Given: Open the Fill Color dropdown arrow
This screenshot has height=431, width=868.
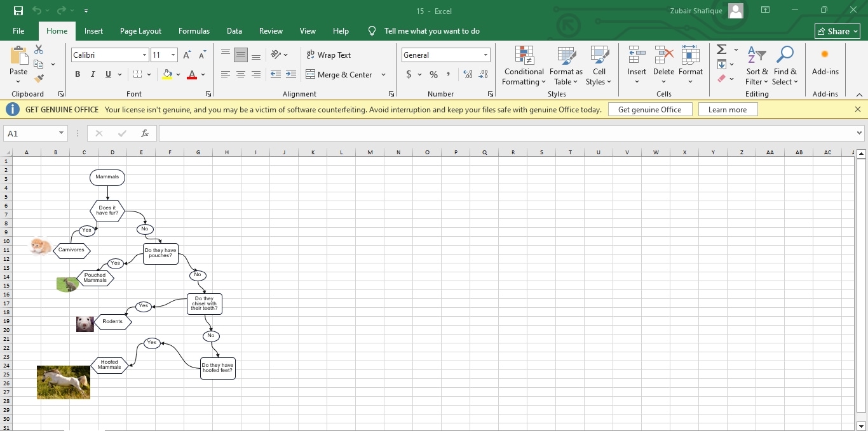Looking at the screenshot, I should (x=179, y=74).
